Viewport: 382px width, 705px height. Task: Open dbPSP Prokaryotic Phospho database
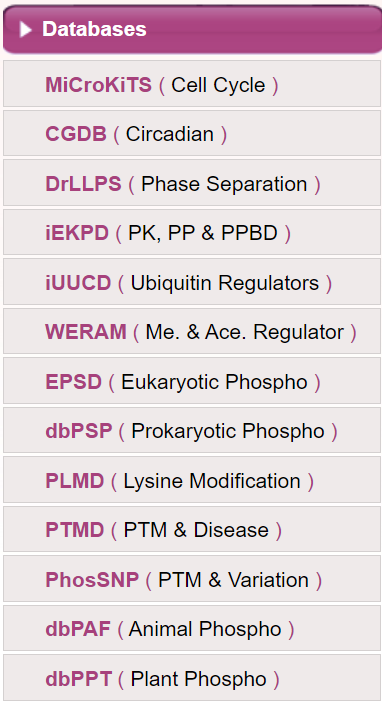(192, 430)
